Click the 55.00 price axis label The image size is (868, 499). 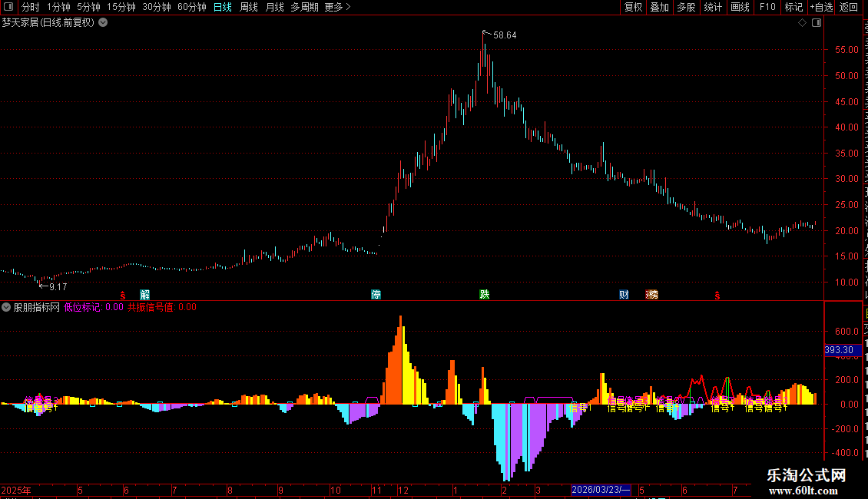point(847,50)
